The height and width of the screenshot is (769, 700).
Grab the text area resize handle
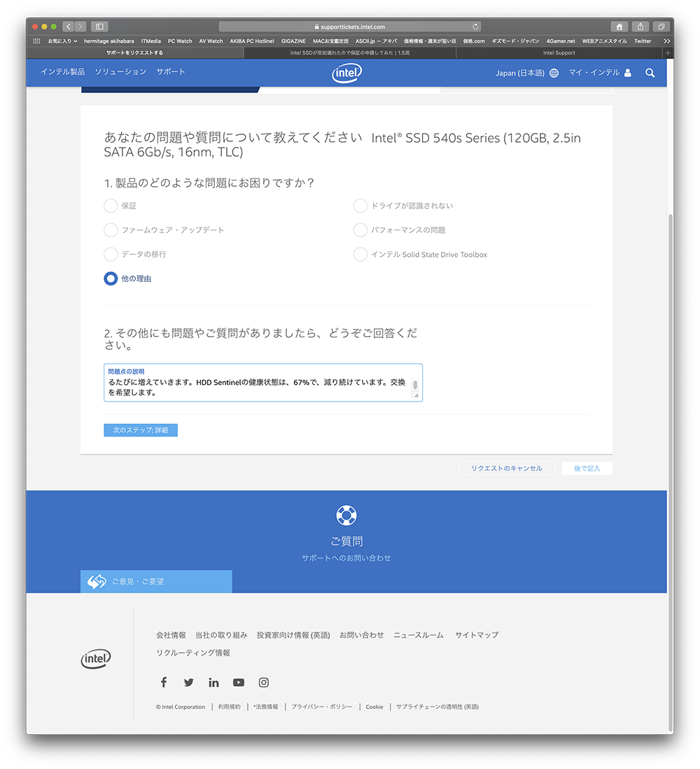(x=416, y=396)
